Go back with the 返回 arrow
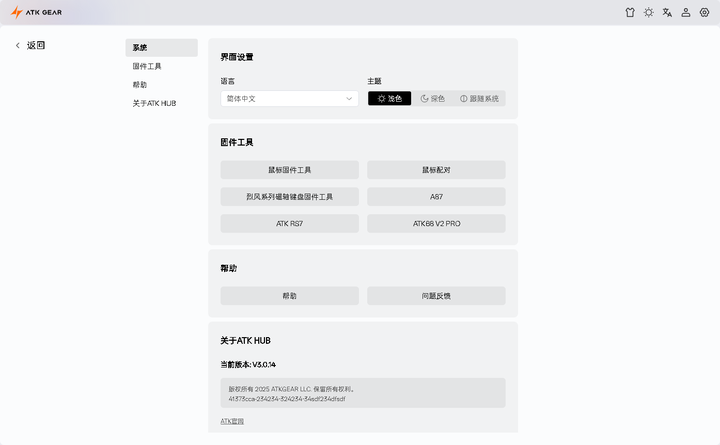Screen dimensions: 720x445 point(30,45)
